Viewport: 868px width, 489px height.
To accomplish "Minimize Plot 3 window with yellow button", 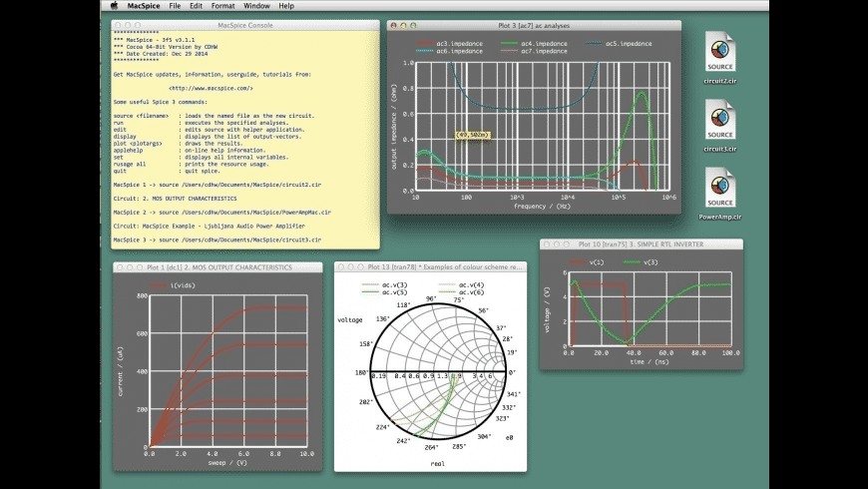I will [403, 26].
